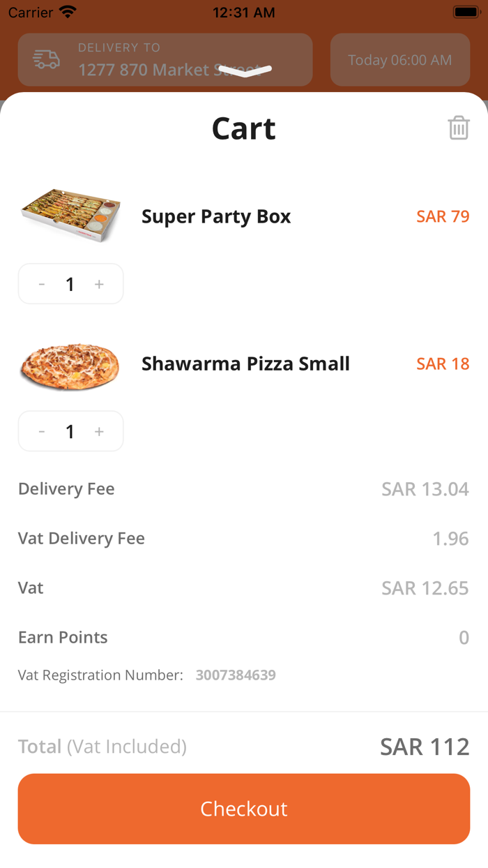
Task: Click the minus icon for Super Party Box
Action: (42, 283)
